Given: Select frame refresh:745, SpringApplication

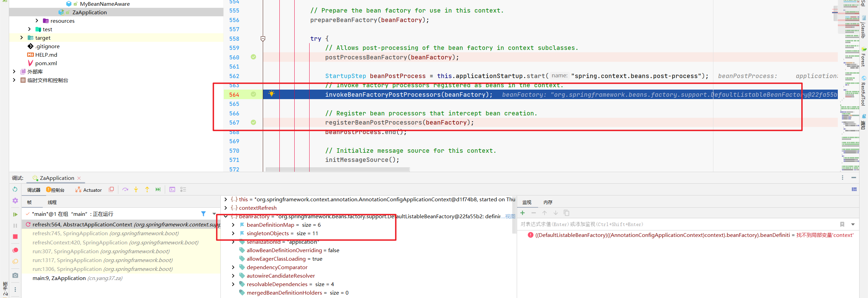Looking at the screenshot, I should (106, 234).
